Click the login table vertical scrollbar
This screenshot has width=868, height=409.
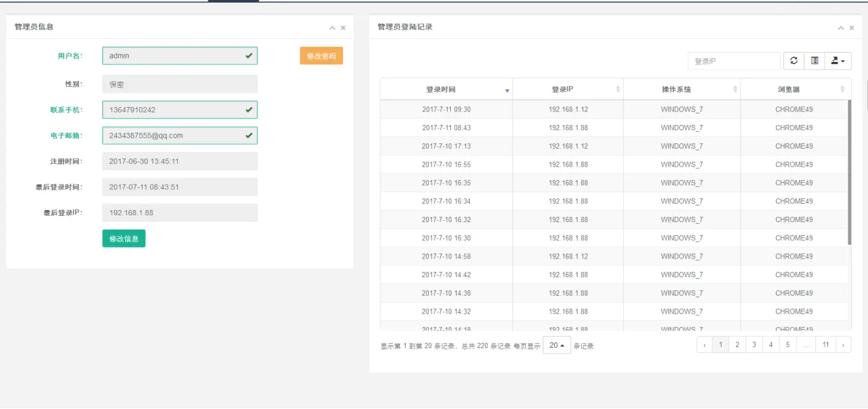[x=849, y=172]
